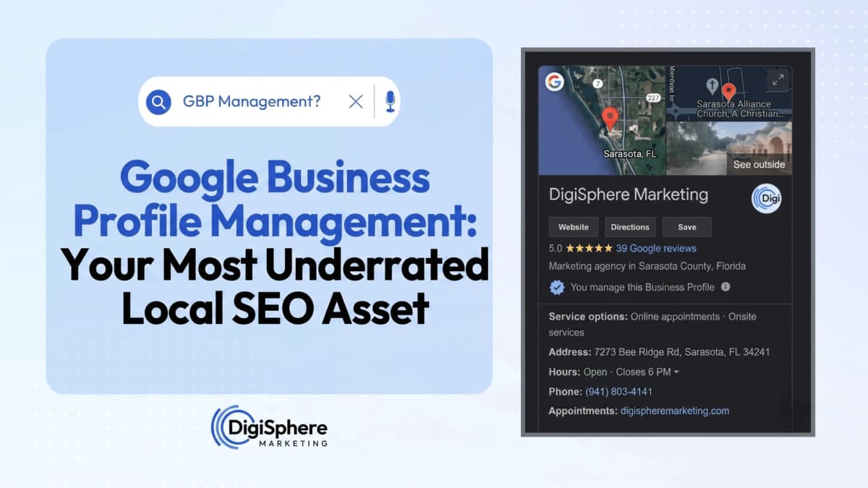Screen dimensions: 868x488
Task: Click the Sarasota, FL map label
Action: [631, 153]
